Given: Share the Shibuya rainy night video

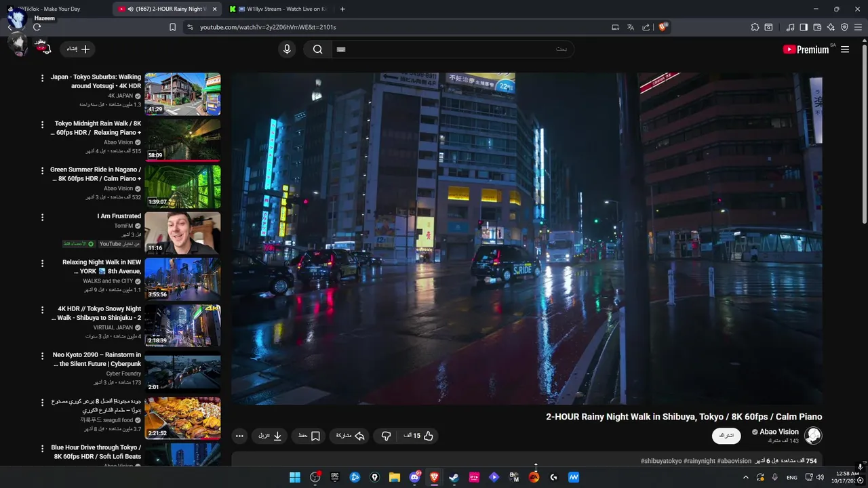Looking at the screenshot, I should [351, 436].
